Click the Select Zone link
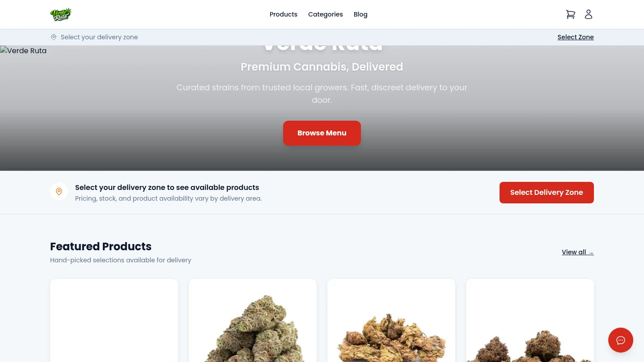644x362 pixels. (576, 37)
